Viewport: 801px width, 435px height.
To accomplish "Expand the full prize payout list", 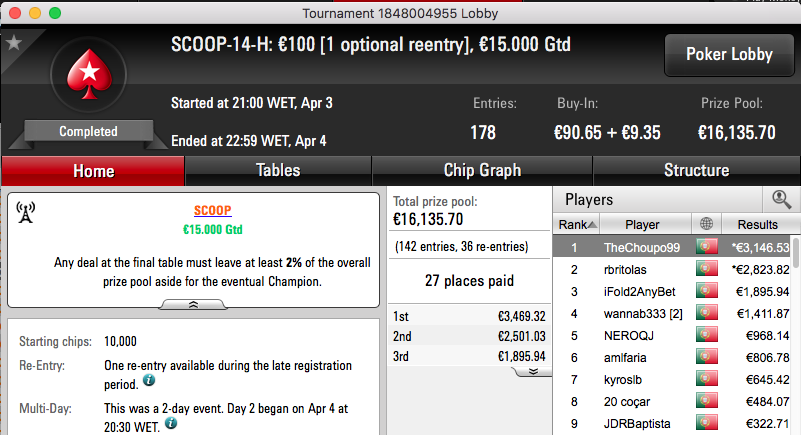I will point(533,371).
